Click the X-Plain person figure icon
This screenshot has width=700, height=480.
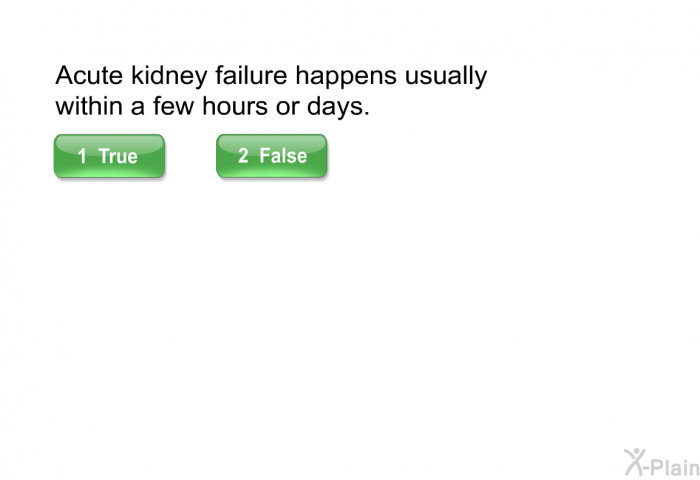tap(634, 462)
